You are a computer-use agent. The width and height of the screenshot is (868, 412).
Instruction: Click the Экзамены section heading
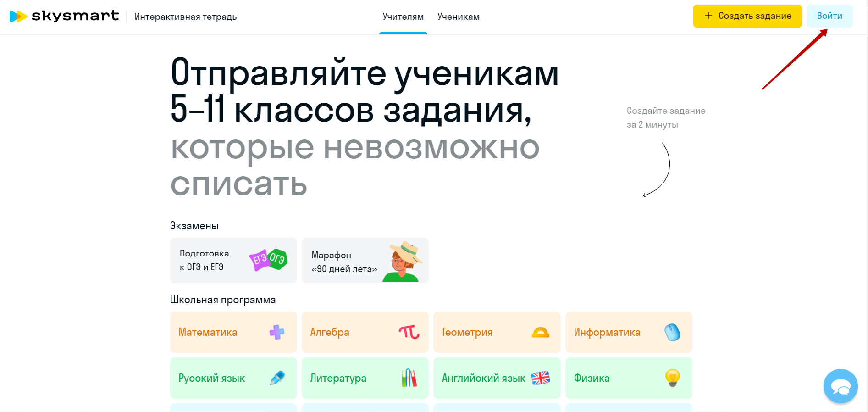(194, 226)
